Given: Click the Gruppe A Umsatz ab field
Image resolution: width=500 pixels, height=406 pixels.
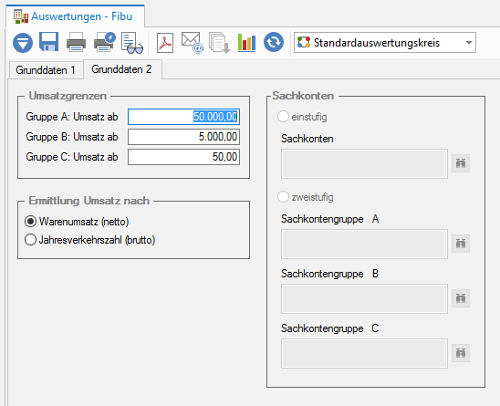Looking at the screenshot, I should [184, 117].
